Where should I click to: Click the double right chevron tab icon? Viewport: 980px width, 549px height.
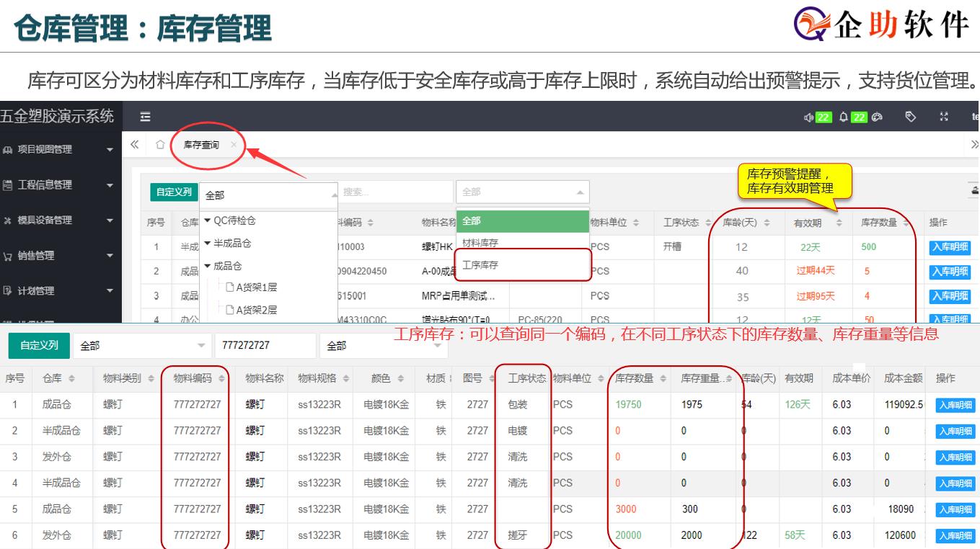click(x=975, y=145)
